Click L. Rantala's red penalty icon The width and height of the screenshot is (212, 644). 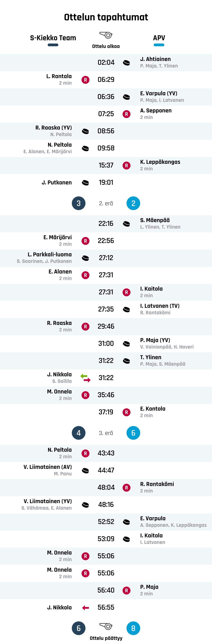pos(85,80)
